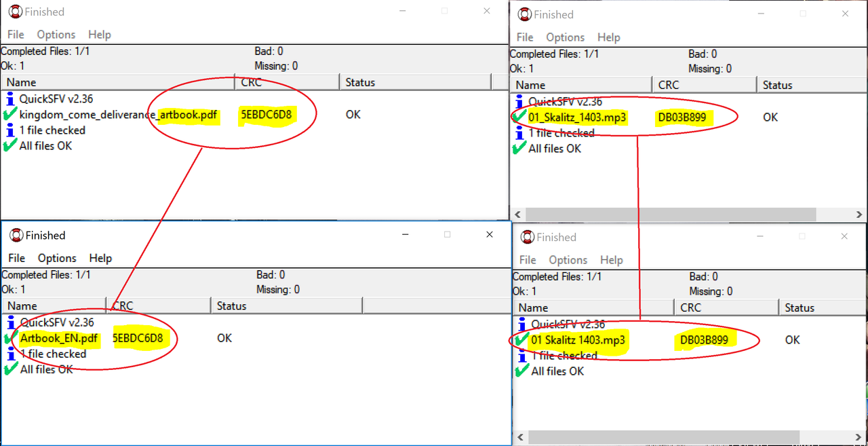Click the 'All files OK' checkmark icon in the Artbook_EN.pdf window
This screenshot has height=446, width=868.
point(11,369)
